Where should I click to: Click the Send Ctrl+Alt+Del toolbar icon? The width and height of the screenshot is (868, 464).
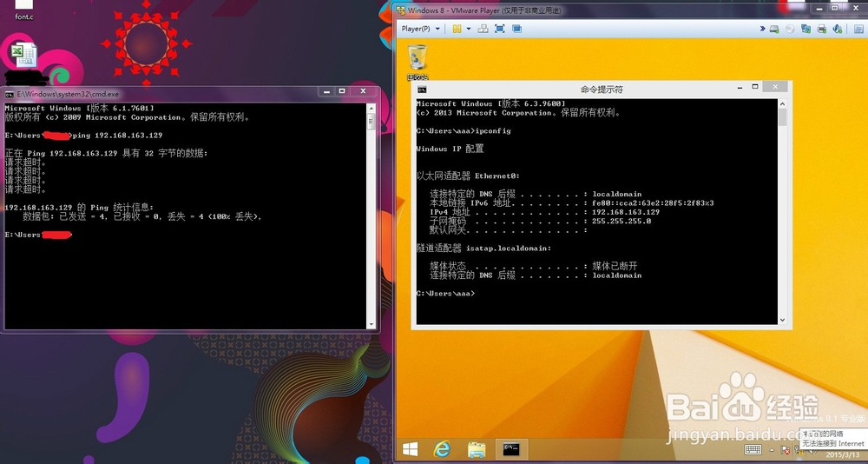(483, 29)
